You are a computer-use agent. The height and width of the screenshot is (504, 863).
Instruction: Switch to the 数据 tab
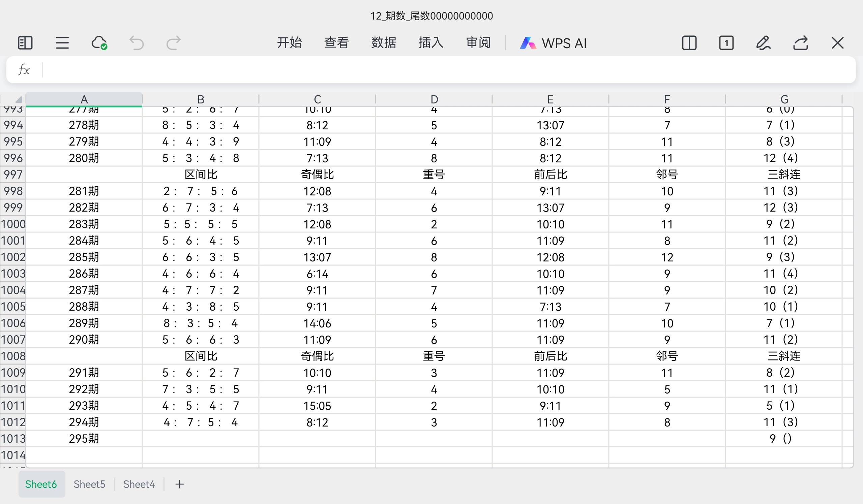(x=384, y=43)
